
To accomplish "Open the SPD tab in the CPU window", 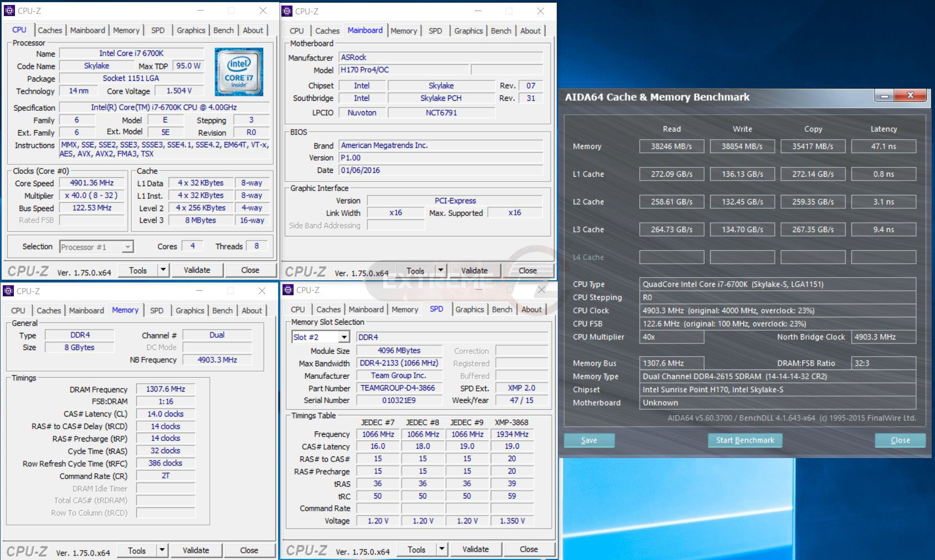I will coord(158,30).
